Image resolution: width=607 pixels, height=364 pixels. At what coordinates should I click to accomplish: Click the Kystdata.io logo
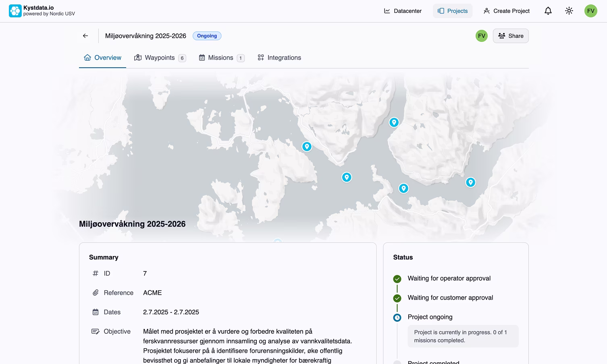click(x=15, y=11)
